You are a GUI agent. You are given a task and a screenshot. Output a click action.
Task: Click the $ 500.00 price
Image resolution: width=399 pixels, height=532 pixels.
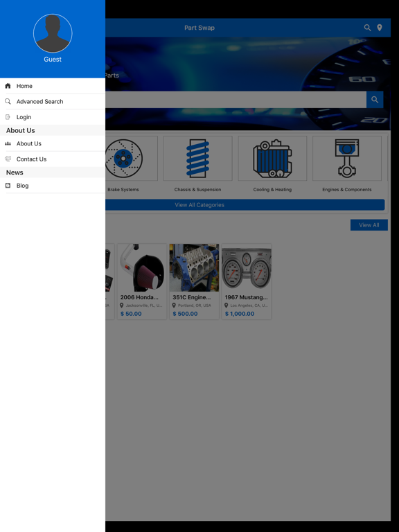(x=185, y=314)
